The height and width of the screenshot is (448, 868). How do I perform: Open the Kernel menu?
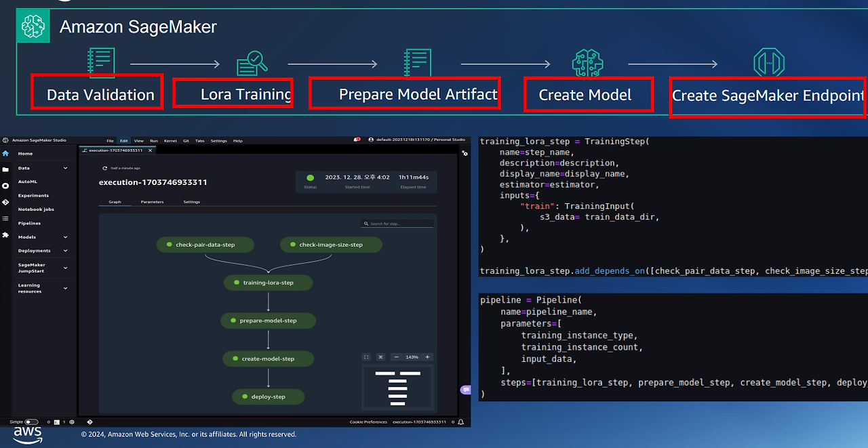click(x=170, y=140)
